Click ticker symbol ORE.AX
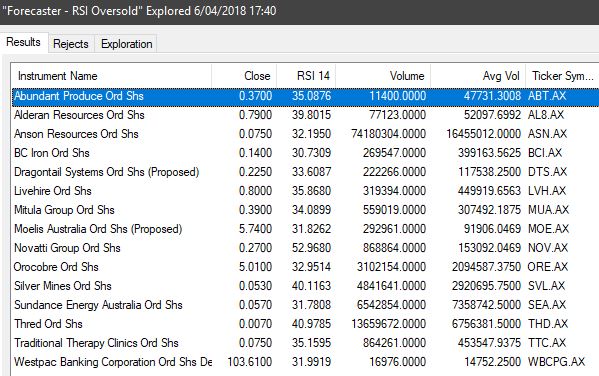Viewport: 599px width, 376px height. point(547,267)
